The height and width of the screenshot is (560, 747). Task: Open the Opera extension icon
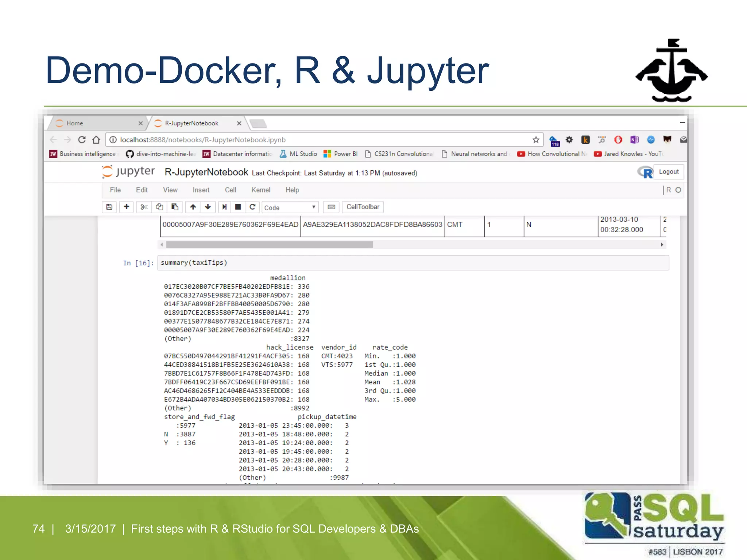[618, 140]
